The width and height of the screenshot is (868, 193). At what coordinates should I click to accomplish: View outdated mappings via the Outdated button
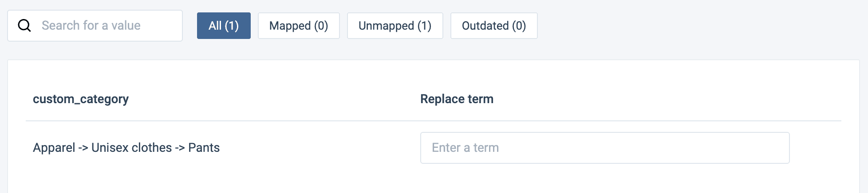[494, 26]
